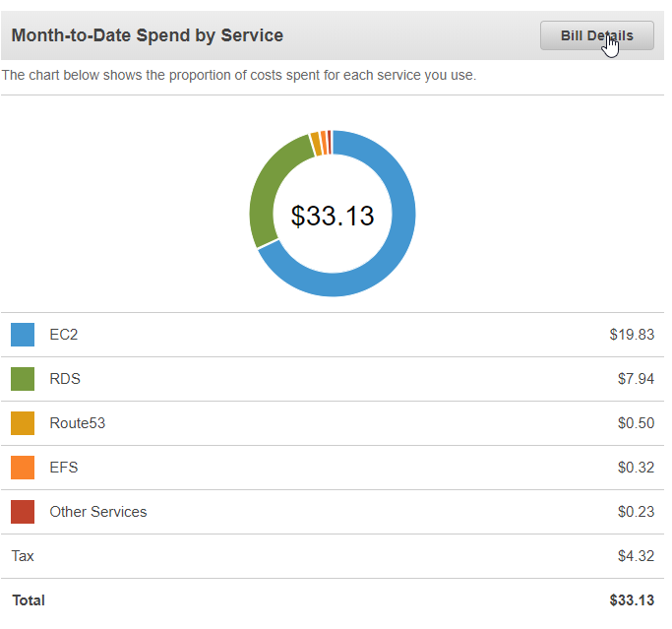Click the EFS service name
Viewport: 672px width, 629px height.
point(64,468)
